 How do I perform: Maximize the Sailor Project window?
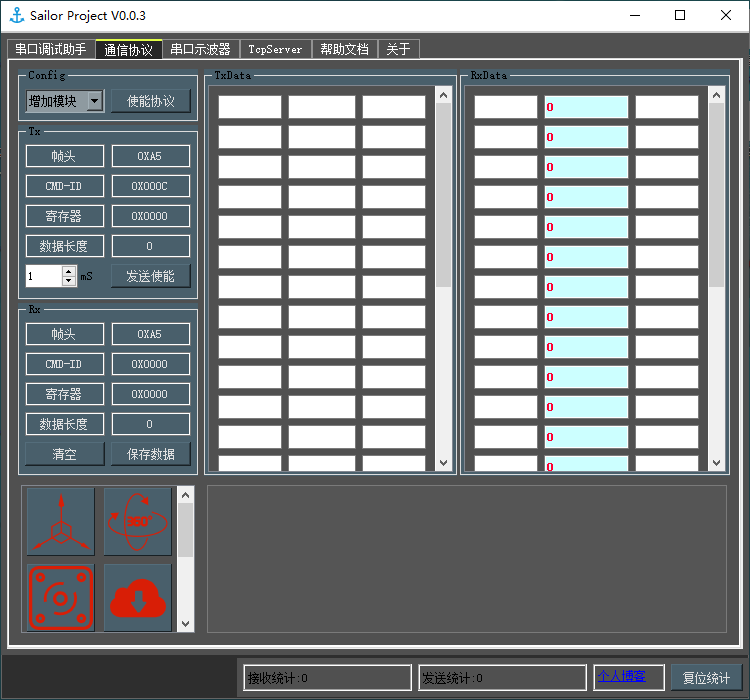(680, 15)
